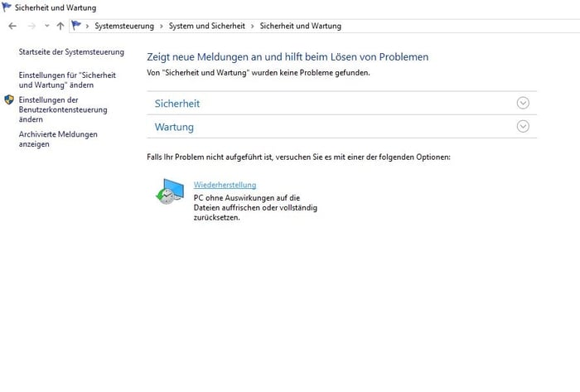Go back with the left arrow button

[12, 26]
